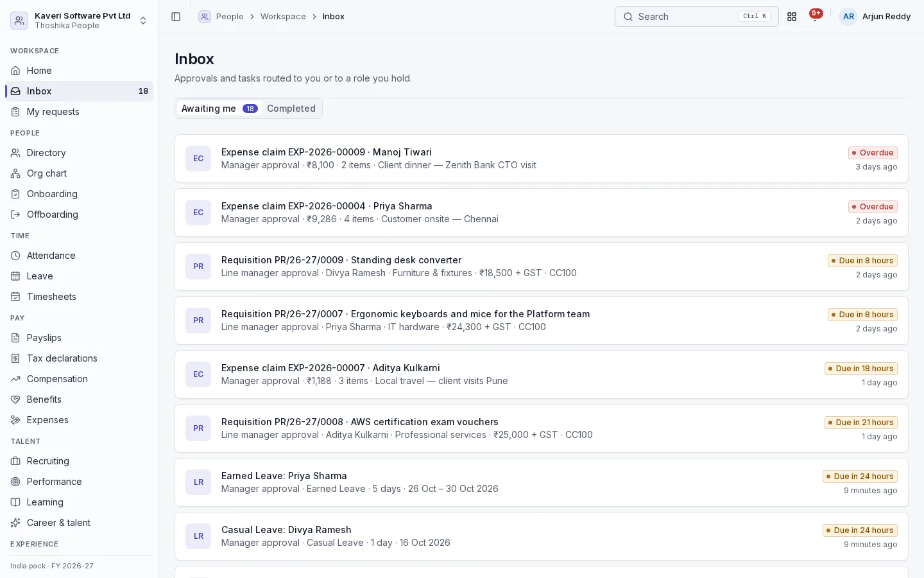Click the Payslips document icon
This screenshot has width=924, height=578.
click(x=15, y=338)
